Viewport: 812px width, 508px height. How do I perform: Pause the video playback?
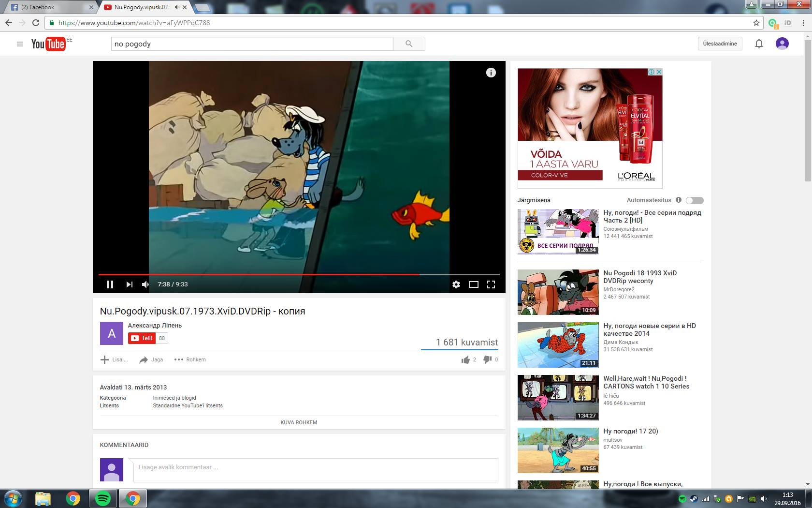pyautogui.click(x=110, y=284)
